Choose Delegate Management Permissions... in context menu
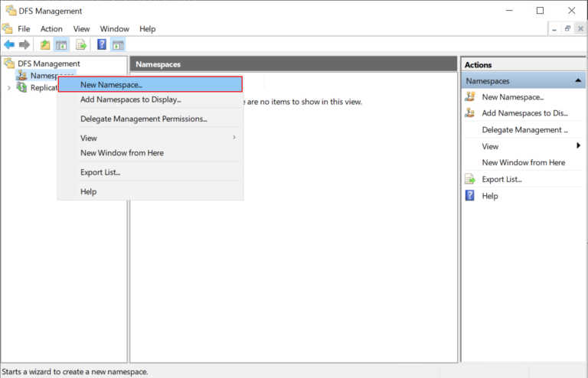The width and height of the screenshot is (588, 378). point(144,119)
